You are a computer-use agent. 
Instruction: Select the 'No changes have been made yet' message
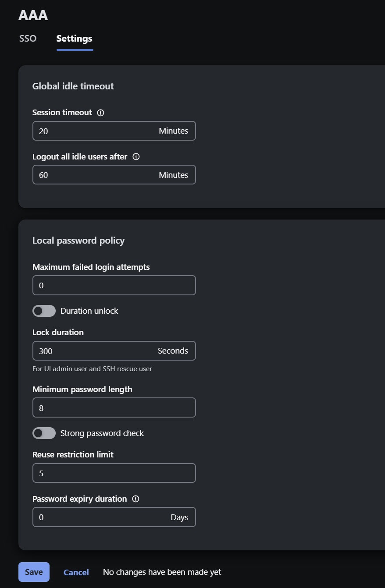click(x=162, y=572)
